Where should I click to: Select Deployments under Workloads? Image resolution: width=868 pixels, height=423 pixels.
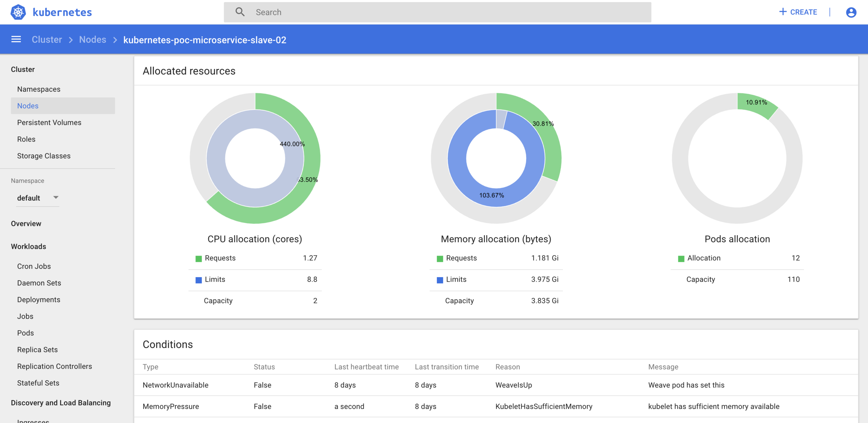click(39, 300)
